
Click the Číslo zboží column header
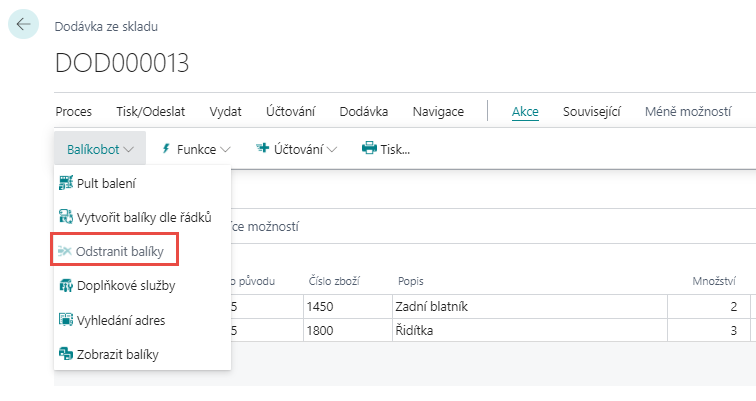[x=334, y=281]
